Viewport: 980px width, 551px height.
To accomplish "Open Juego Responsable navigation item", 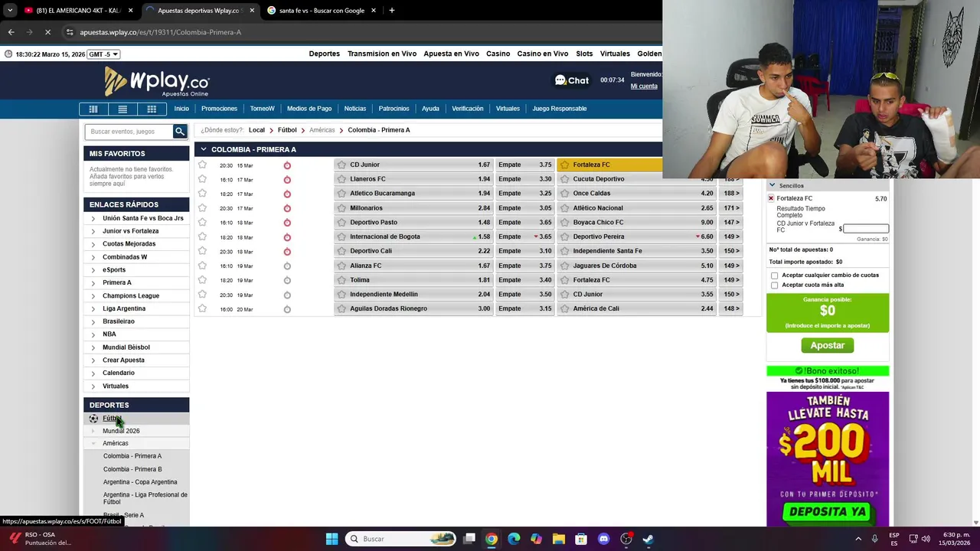I will tap(560, 109).
